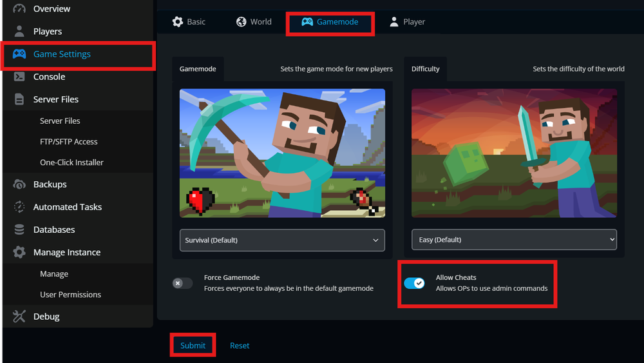Click the Databases stack icon
Screen dimensions: 644x363
coord(19,230)
